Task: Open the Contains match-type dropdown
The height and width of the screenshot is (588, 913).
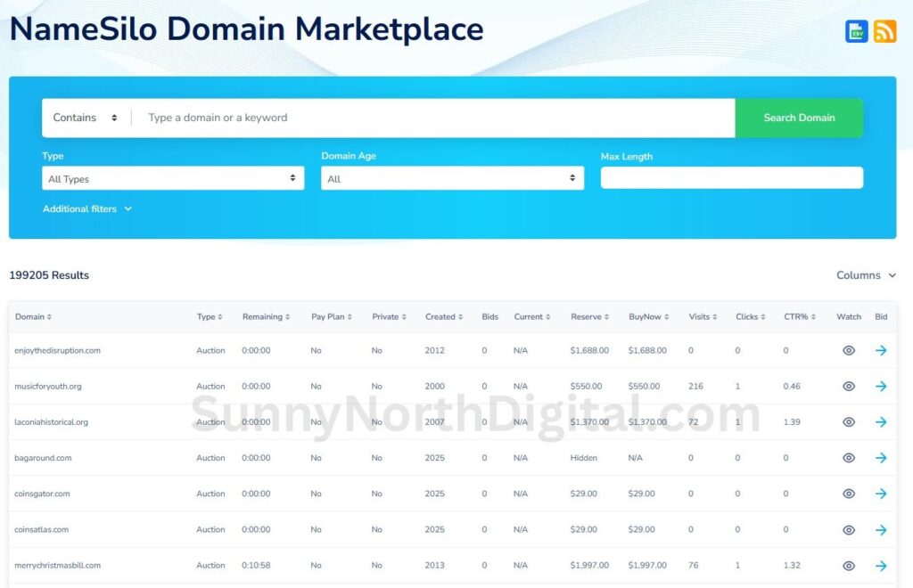Action: tap(86, 118)
